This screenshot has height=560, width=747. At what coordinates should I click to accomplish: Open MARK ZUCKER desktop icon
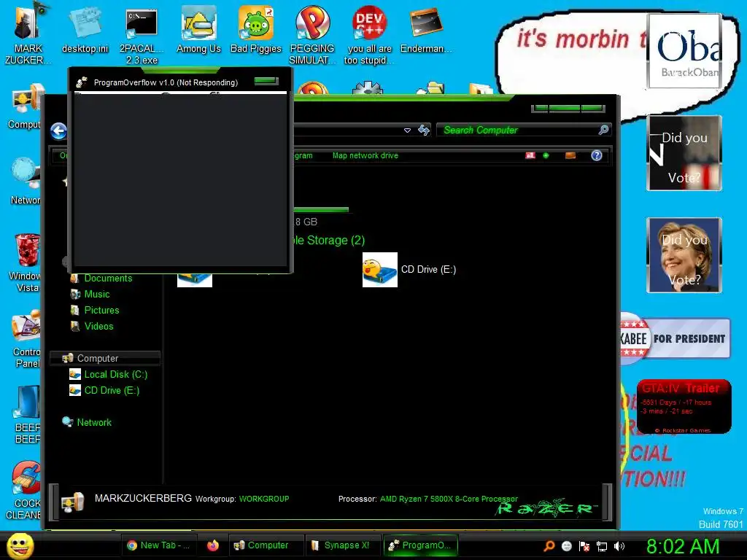[x=28, y=34]
